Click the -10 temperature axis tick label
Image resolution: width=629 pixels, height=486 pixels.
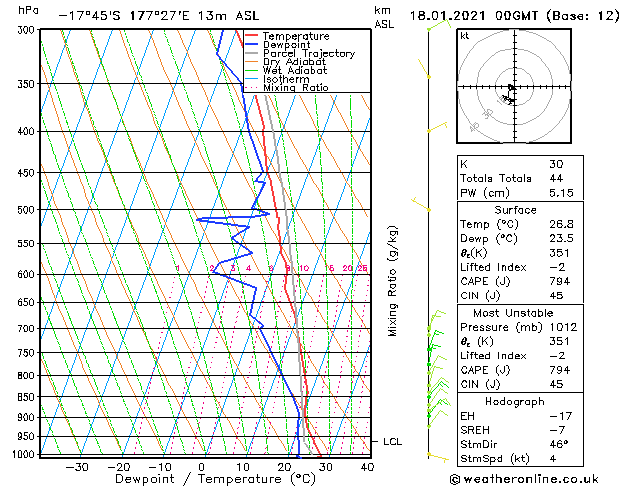click(160, 467)
